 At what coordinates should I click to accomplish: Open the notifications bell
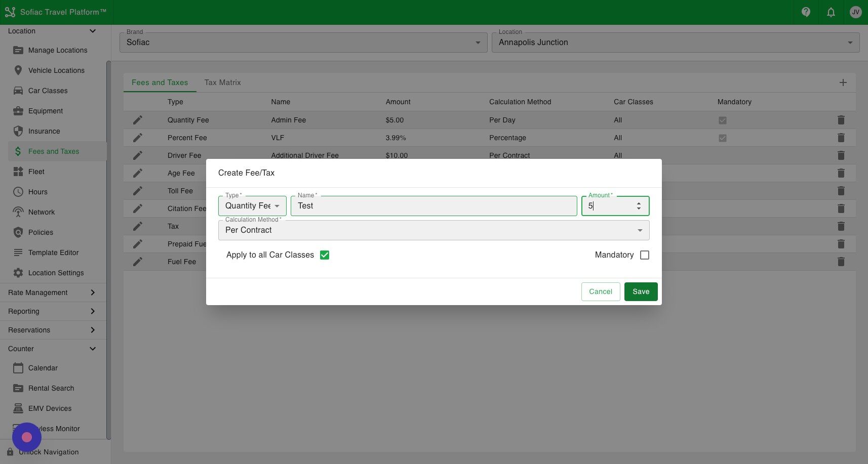(831, 12)
